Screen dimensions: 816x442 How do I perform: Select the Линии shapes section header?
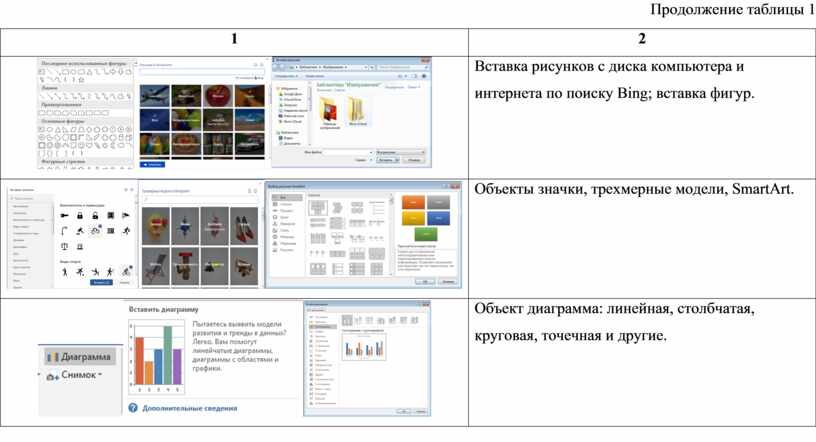coord(86,88)
